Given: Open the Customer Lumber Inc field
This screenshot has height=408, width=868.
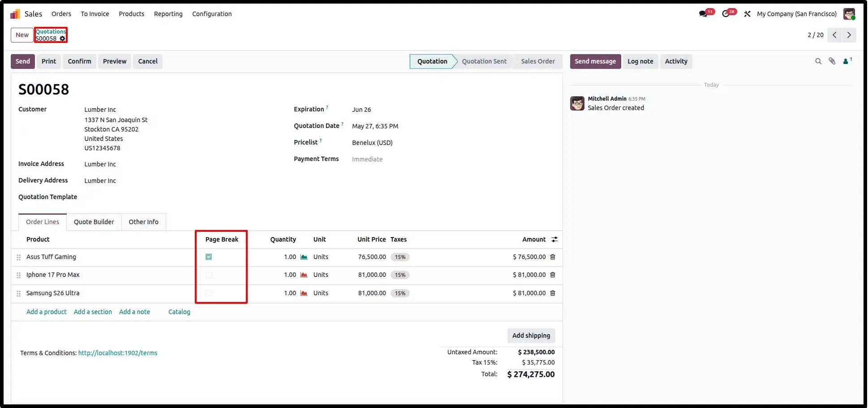Looking at the screenshot, I should pyautogui.click(x=100, y=110).
